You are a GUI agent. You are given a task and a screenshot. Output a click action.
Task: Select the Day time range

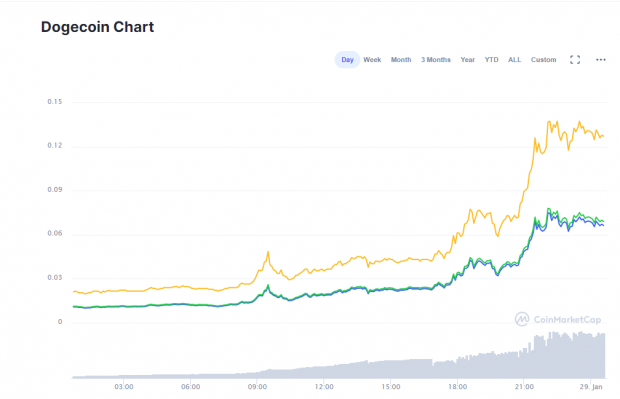tap(347, 60)
